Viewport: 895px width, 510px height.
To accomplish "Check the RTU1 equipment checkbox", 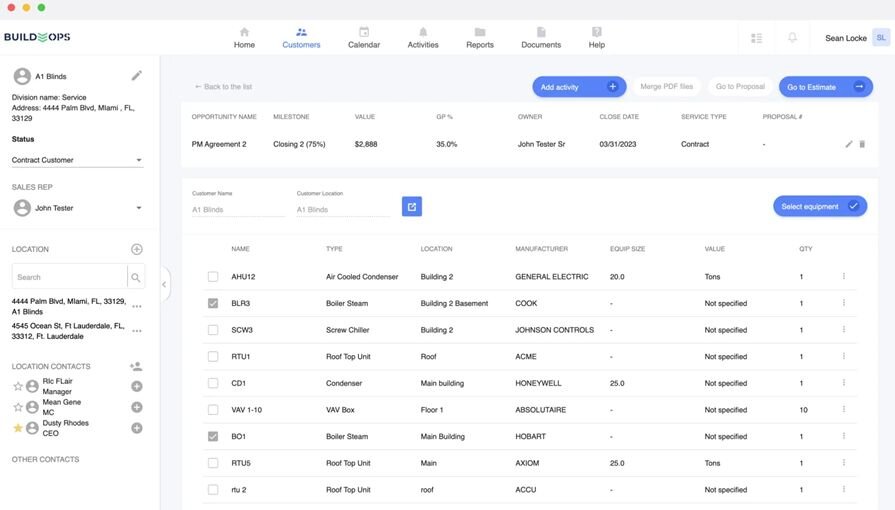I will (x=213, y=356).
